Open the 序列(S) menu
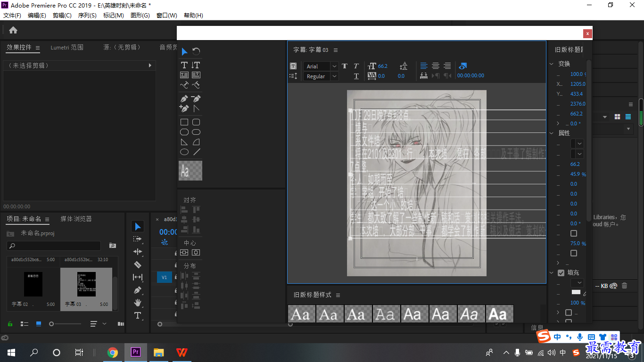644x362 pixels. pyautogui.click(x=87, y=15)
